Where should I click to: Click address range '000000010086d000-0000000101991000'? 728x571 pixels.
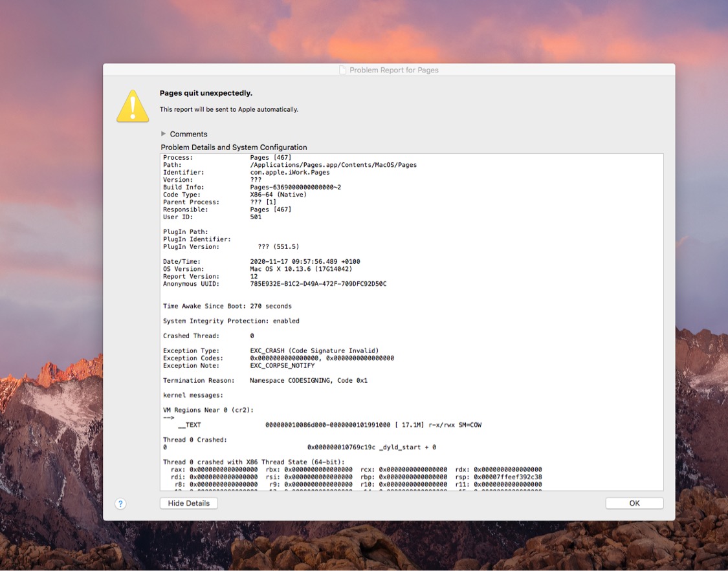click(x=328, y=425)
